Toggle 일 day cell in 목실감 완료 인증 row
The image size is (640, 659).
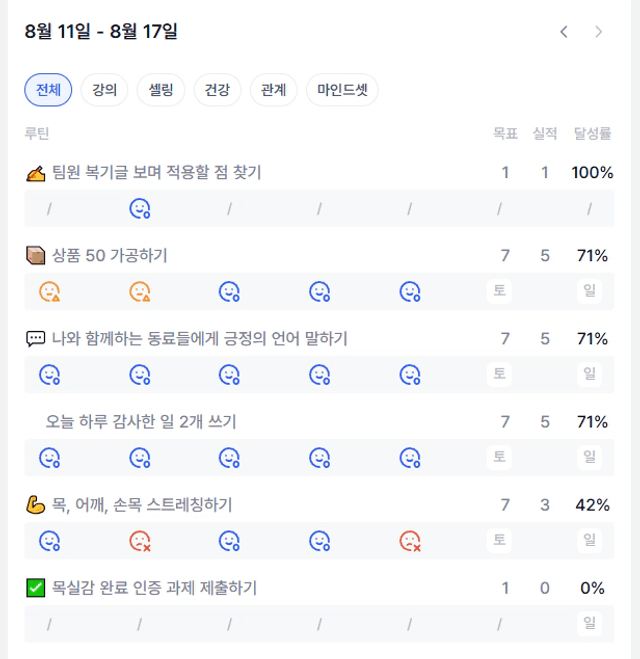click(590, 623)
